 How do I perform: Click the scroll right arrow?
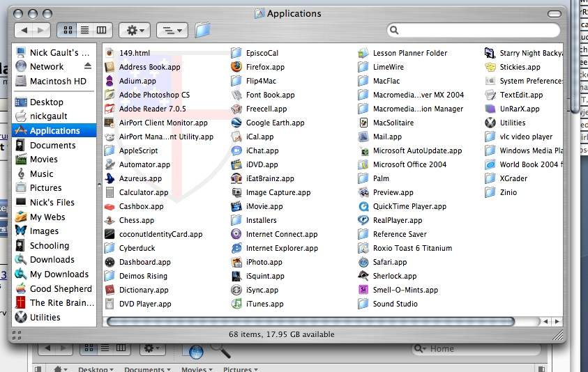pyautogui.click(x=557, y=321)
